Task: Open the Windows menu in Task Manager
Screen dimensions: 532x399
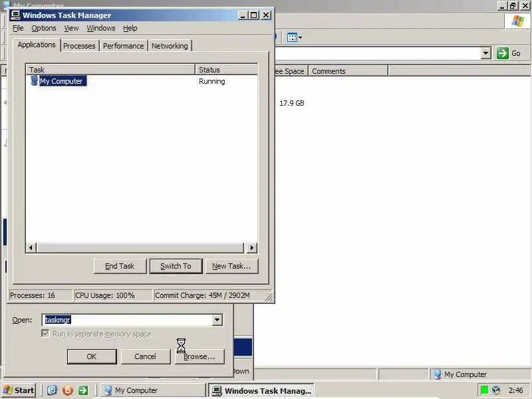Action: 101,28
